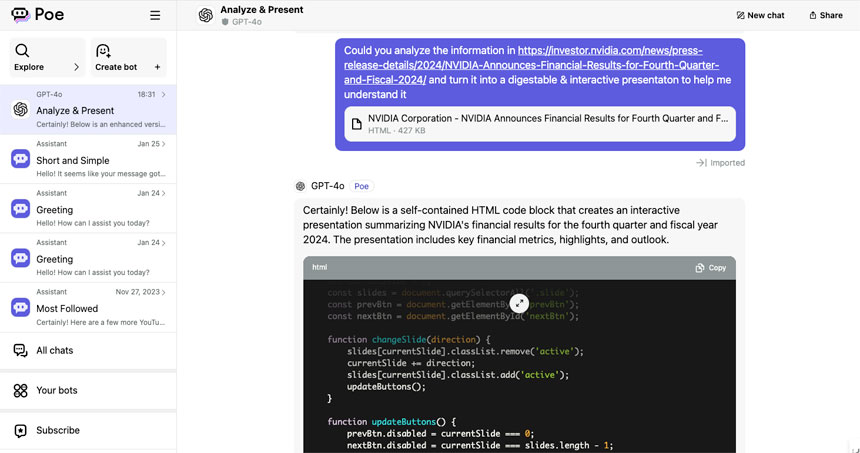Click the Create bot icon
This screenshot has width=860, height=453.
click(x=103, y=50)
